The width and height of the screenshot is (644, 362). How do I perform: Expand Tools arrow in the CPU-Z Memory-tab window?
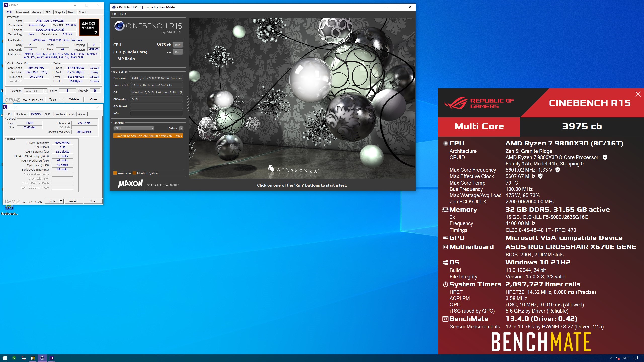click(61, 201)
